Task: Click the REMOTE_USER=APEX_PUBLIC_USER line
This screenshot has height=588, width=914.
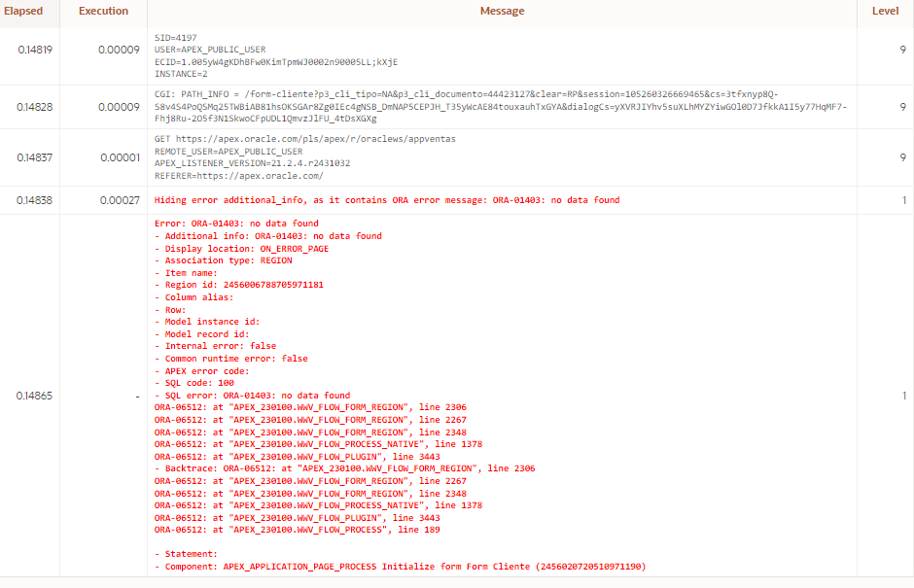Action: 228,151
